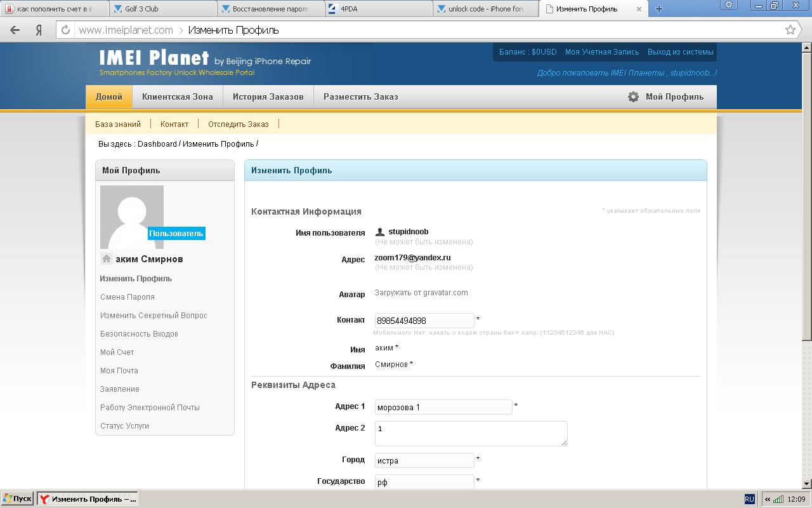Screen dimensions: 812x508
Task: Click the taskbar clock showing 12:09
Action: (796, 499)
